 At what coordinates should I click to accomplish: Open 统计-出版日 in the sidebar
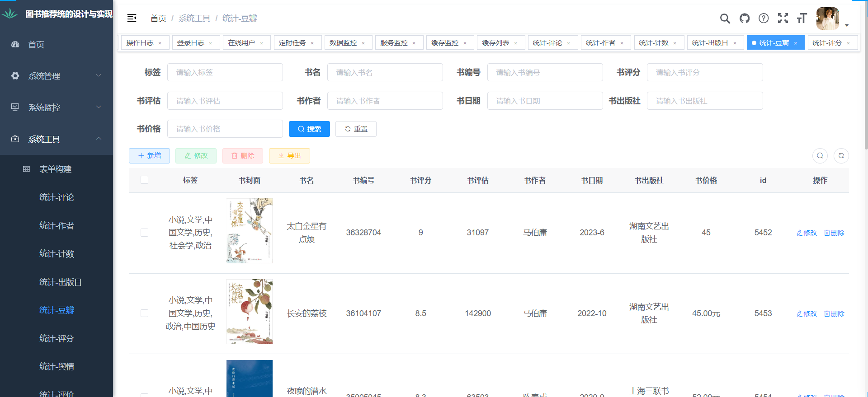[57, 282]
